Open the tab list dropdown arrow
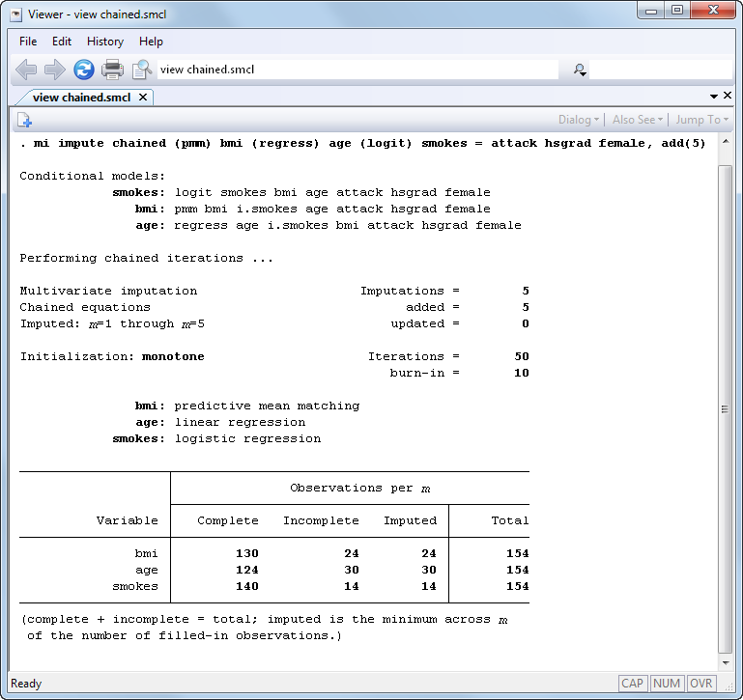 coord(714,97)
